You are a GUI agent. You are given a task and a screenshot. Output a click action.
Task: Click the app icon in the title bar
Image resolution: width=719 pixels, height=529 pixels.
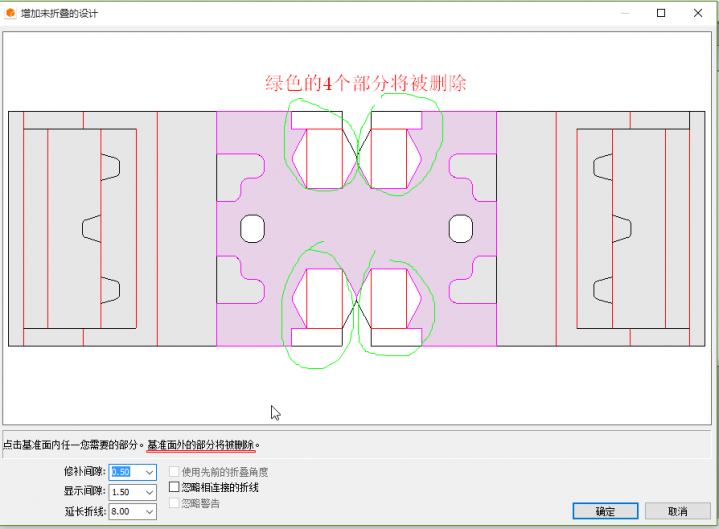coord(11,14)
